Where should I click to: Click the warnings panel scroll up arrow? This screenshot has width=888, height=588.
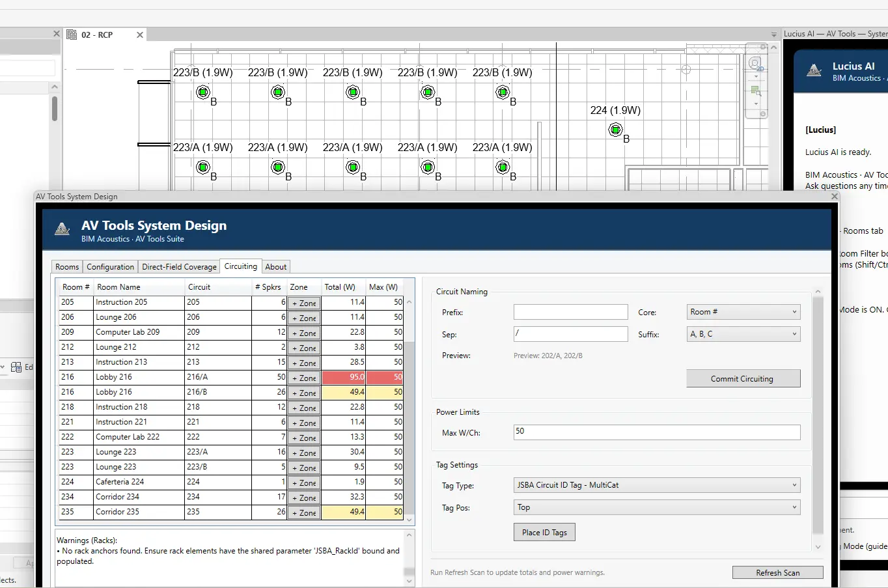click(409, 535)
